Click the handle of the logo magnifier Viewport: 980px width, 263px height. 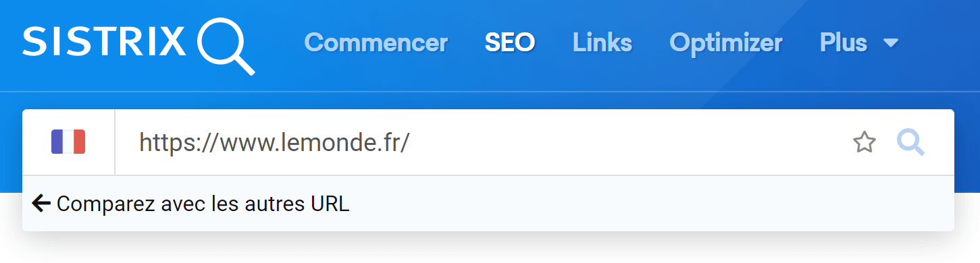(244, 63)
